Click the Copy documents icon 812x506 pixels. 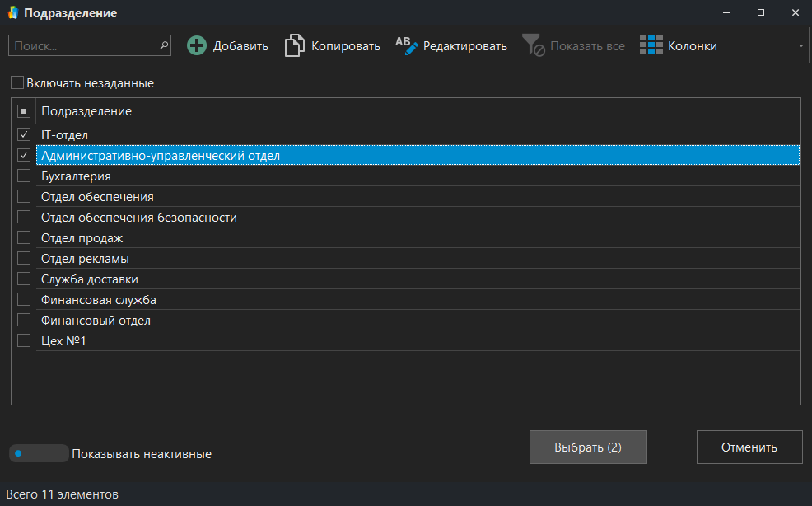294,46
